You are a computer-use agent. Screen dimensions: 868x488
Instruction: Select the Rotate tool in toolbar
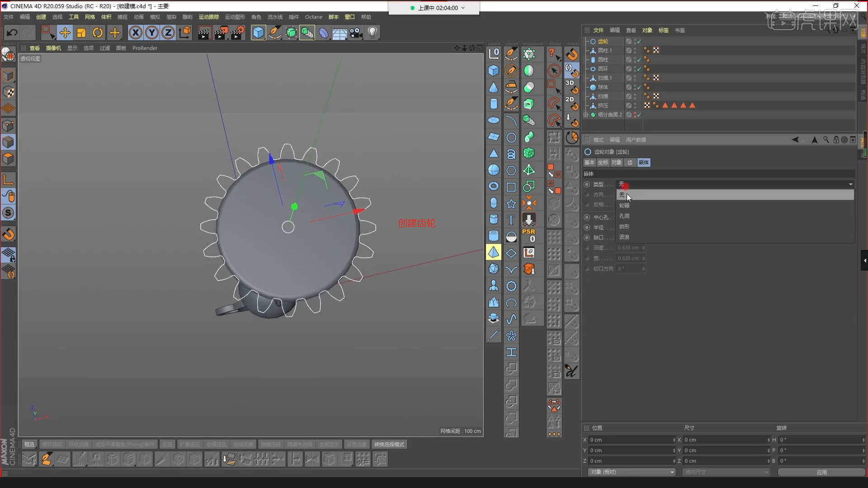[98, 33]
